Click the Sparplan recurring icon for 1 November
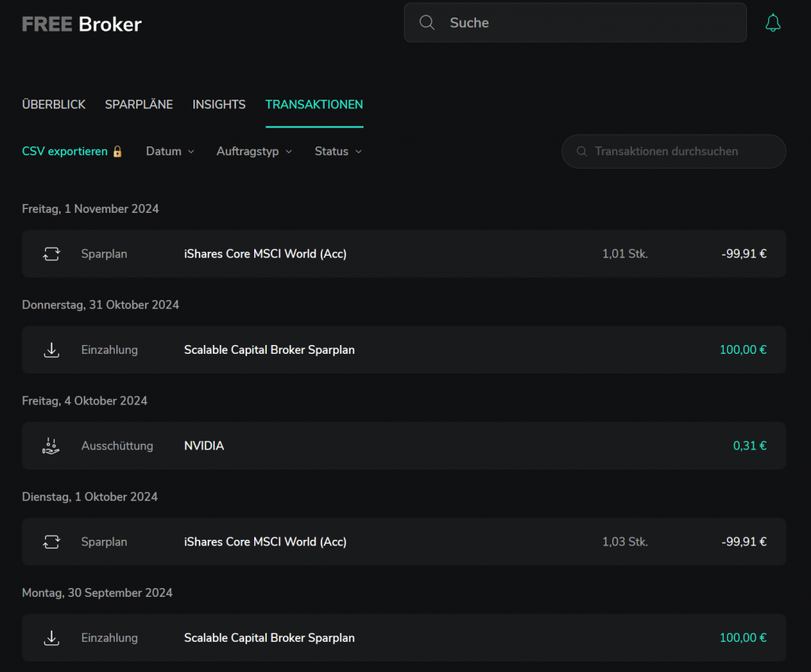The image size is (811, 672). pyautogui.click(x=51, y=254)
